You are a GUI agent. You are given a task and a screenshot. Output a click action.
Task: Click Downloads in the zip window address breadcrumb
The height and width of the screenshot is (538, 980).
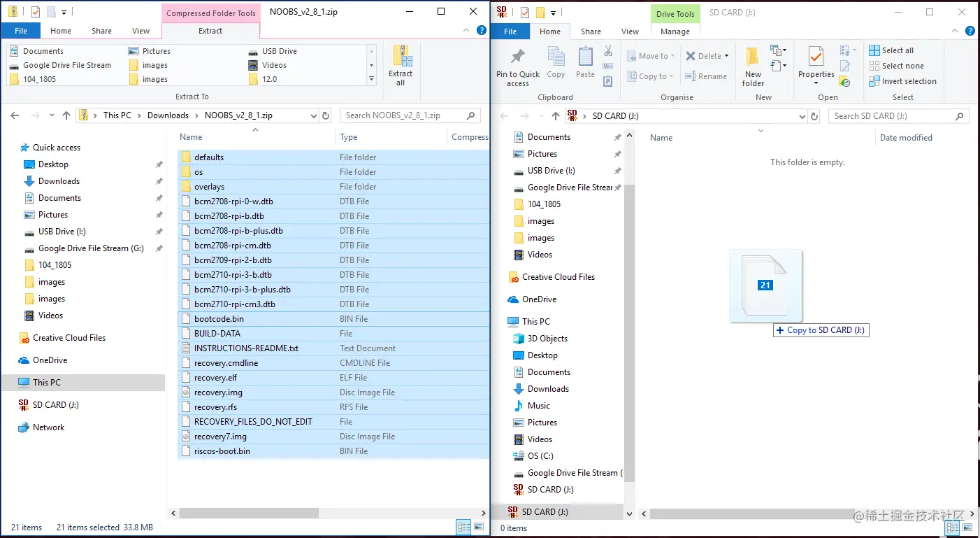coord(168,115)
